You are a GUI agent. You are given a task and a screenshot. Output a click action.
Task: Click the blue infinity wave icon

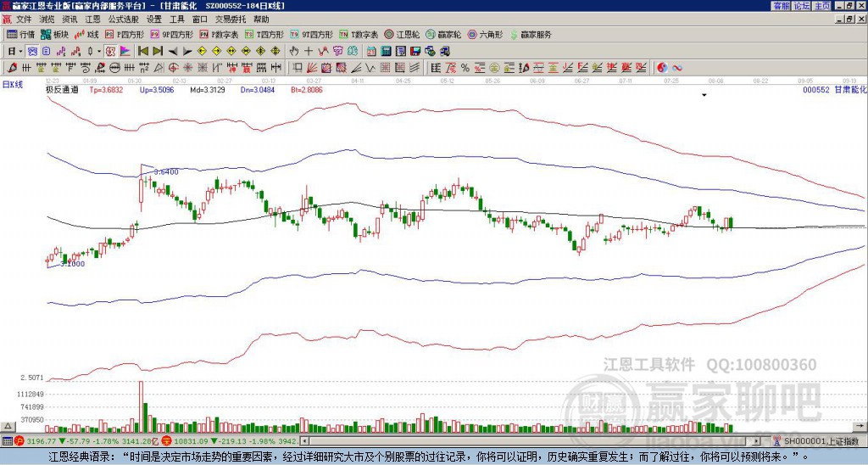[676, 68]
